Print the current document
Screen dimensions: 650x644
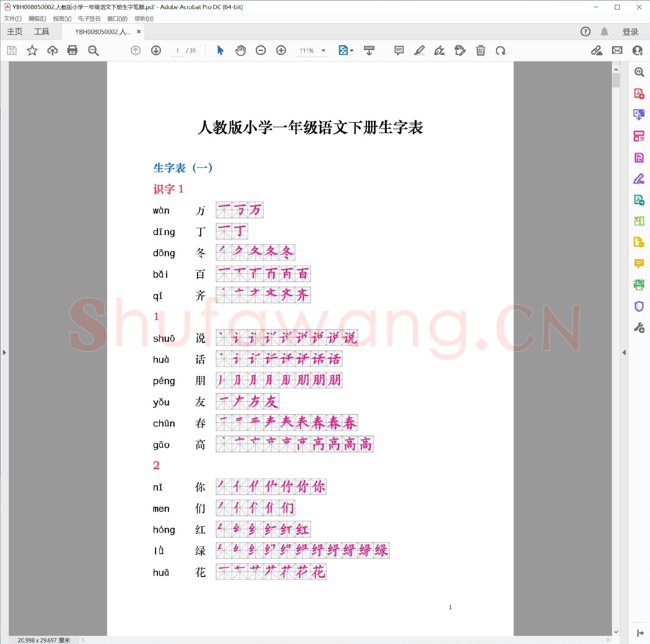point(72,50)
